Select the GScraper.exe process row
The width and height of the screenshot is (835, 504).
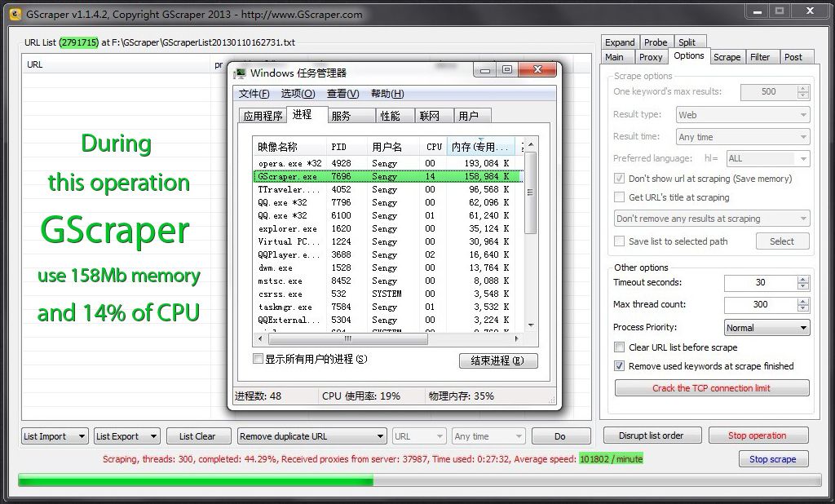coord(388,176)
